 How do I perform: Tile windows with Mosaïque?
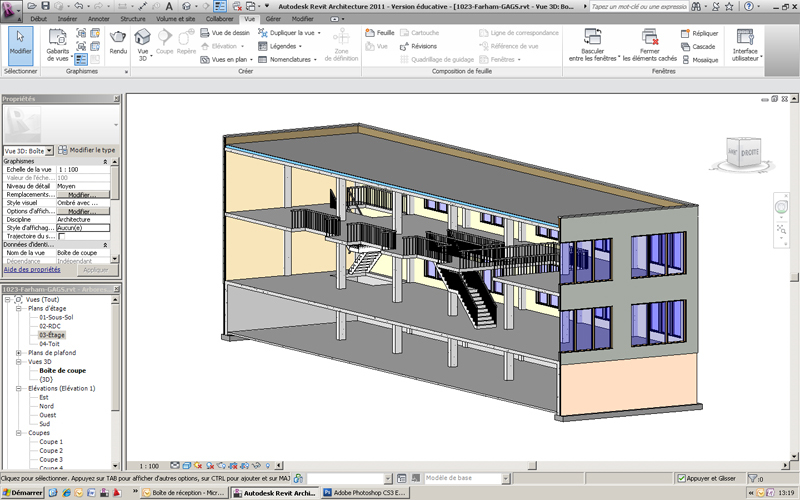point(699,60)
